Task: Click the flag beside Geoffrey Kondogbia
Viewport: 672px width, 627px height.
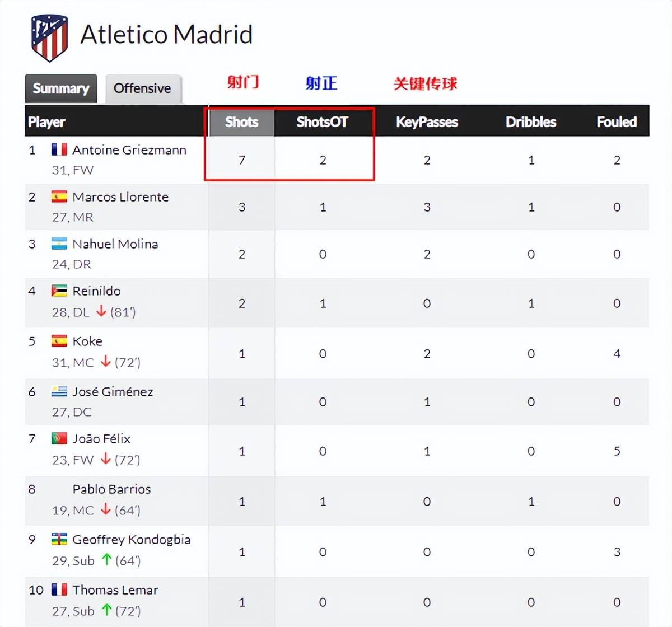Action: [59, 539]
